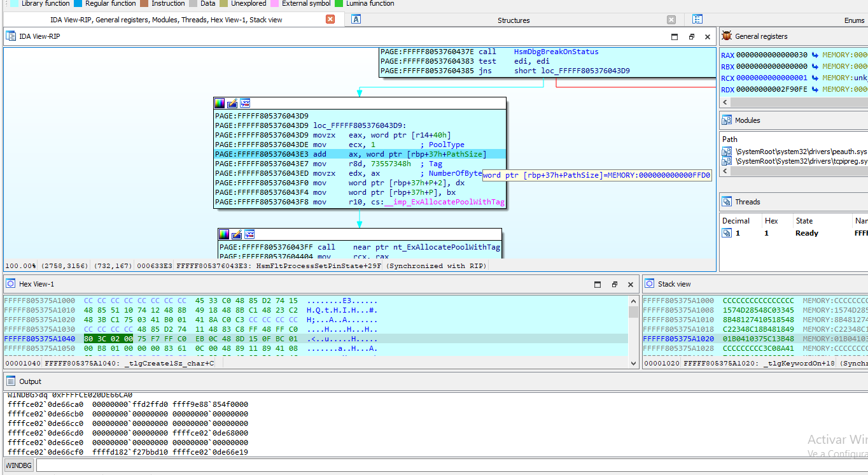The height and width of the screenshot is (475, 868).
Task: Click RDX register jump arrow
Action: point(815,89)
